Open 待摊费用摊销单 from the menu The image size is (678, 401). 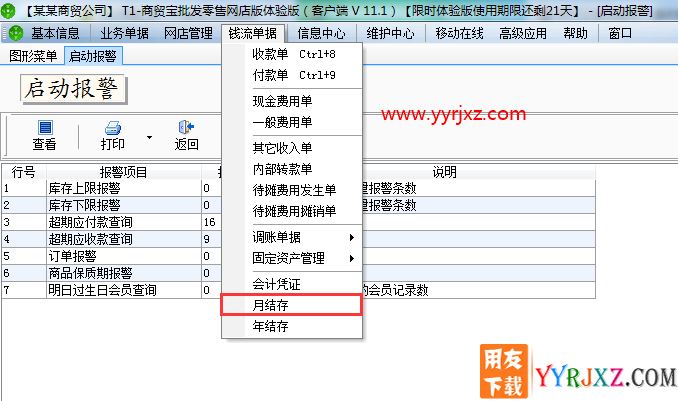point(292,211)
